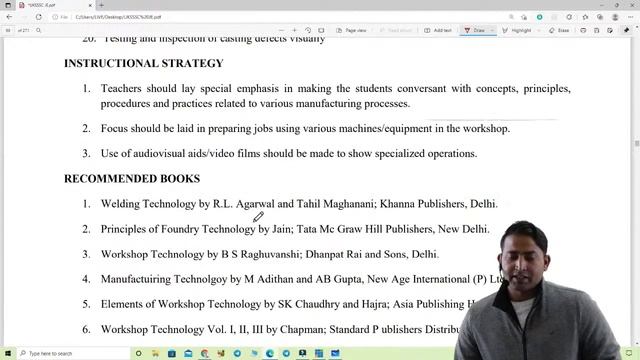Add this page to favorites star

[524, 17]
